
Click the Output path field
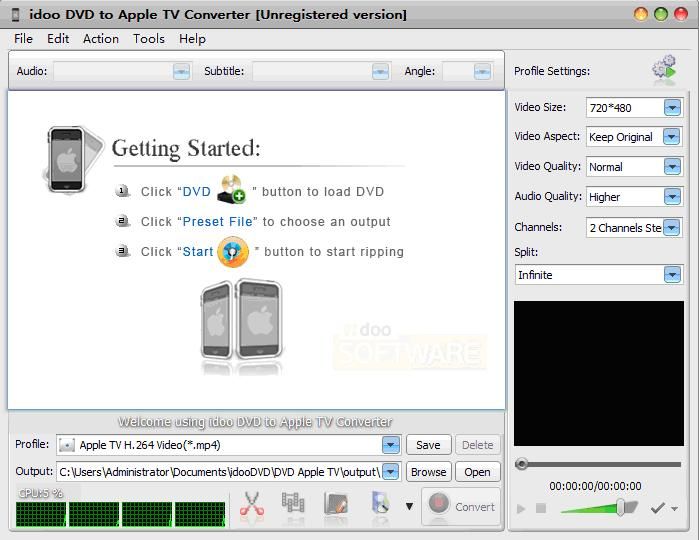[x=220, y=472]
